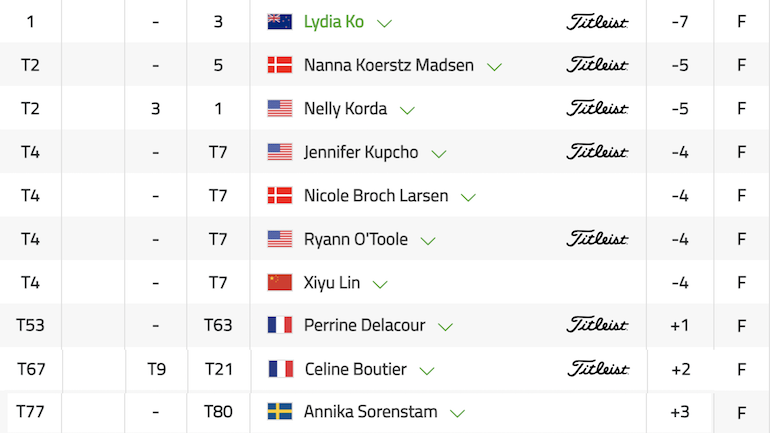Select the Xiyu Lin player name
The image size is (770, 433).
pos(332,283)
